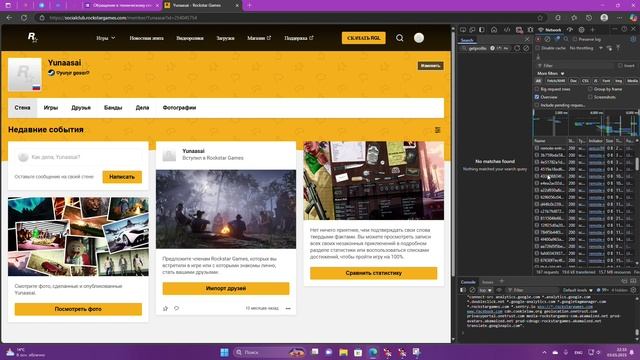Open console context top dropdown

[485, 290]
